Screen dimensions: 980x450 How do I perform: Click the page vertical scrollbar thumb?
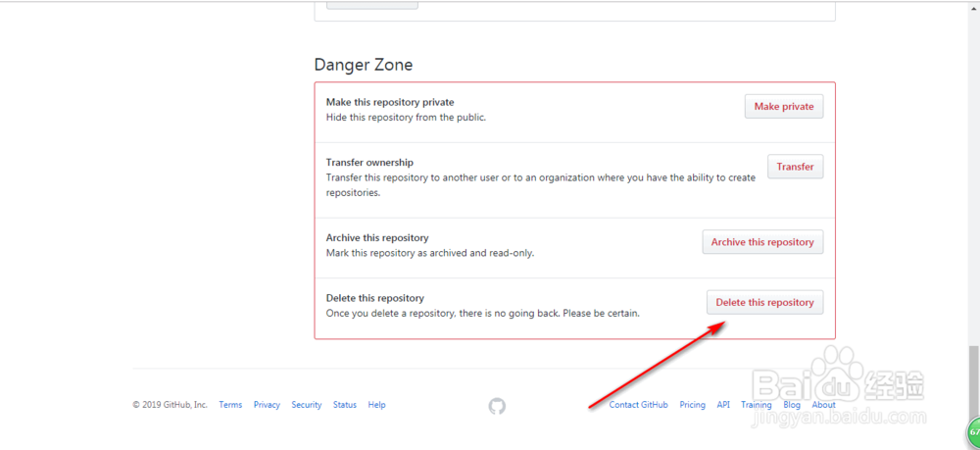click(974, 384)
